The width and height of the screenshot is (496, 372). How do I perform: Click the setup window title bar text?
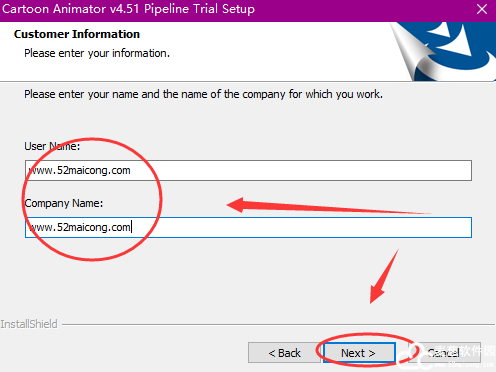pyautogui.click(x=128, y=9)
